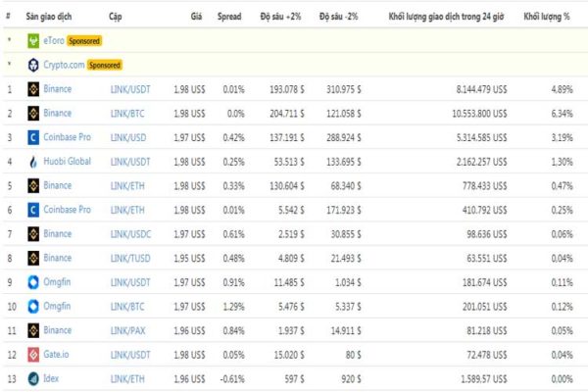Sort by the Spread column header
This screenshot has width=588, height=392.
229,17
